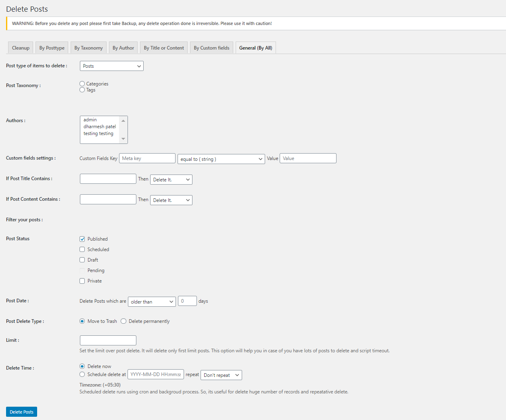The image size is (506, 420).
Task: Click the Limit input field
Action: pos(108,340)
